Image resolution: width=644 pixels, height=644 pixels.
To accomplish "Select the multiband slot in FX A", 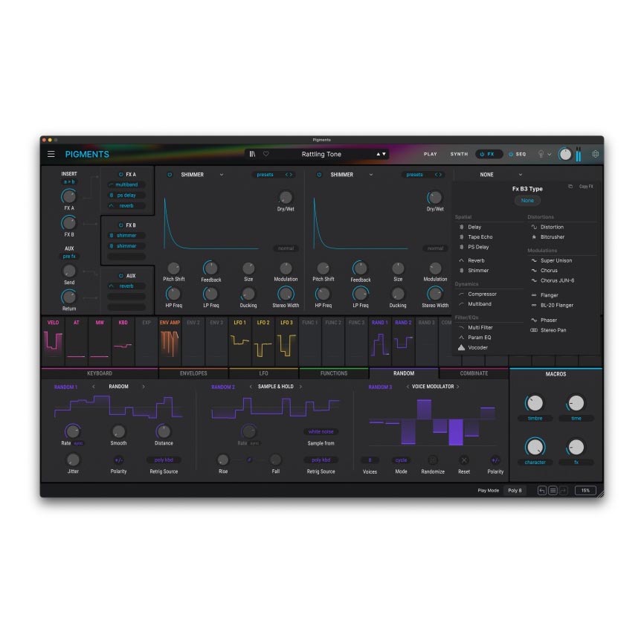I will pyautogui.click(x=126, y=185).
